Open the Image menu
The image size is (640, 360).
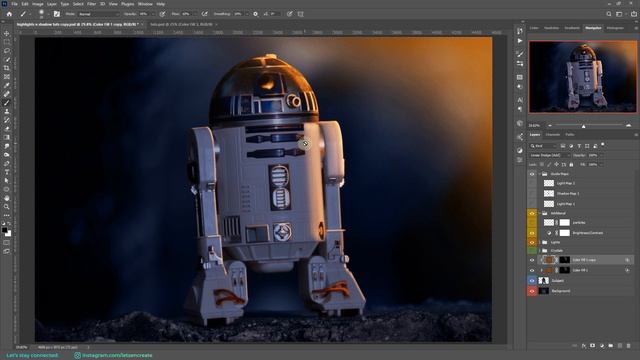(x=38, y=4)
